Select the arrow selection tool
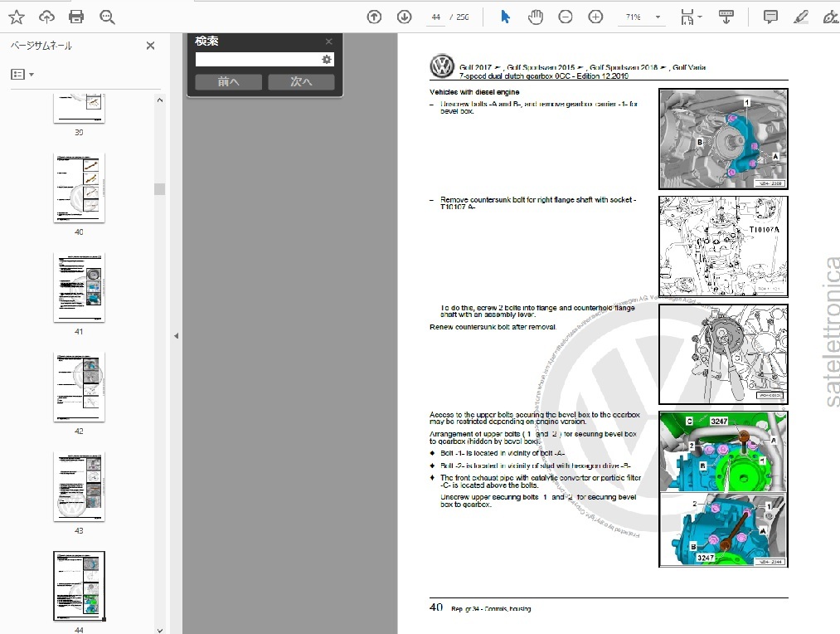The width and height of the screenshot is (840, 634). (x=505, y=17)
